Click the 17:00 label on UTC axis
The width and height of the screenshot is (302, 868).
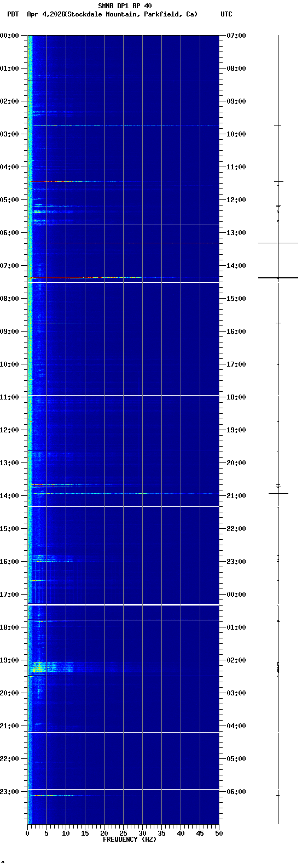click(236, 364)
